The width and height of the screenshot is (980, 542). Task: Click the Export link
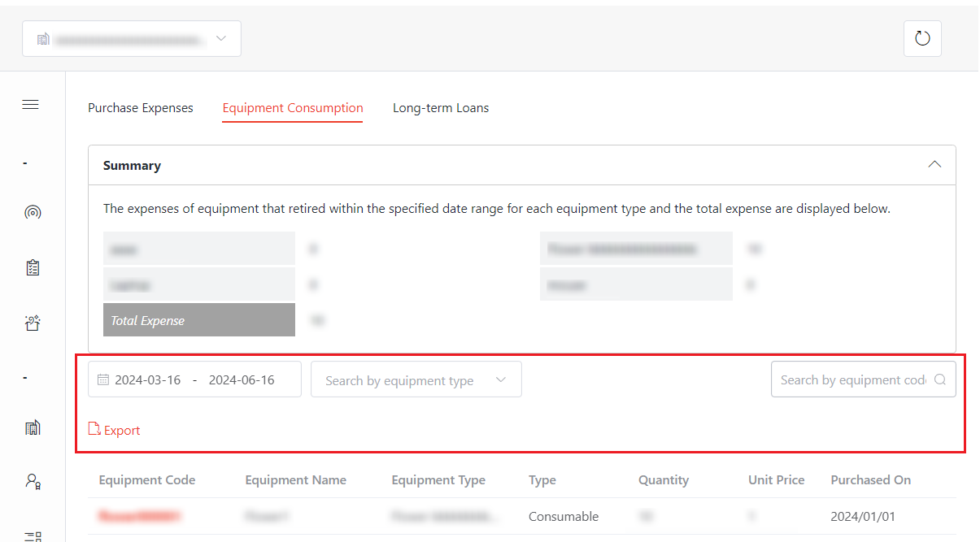tap(115, 430)
